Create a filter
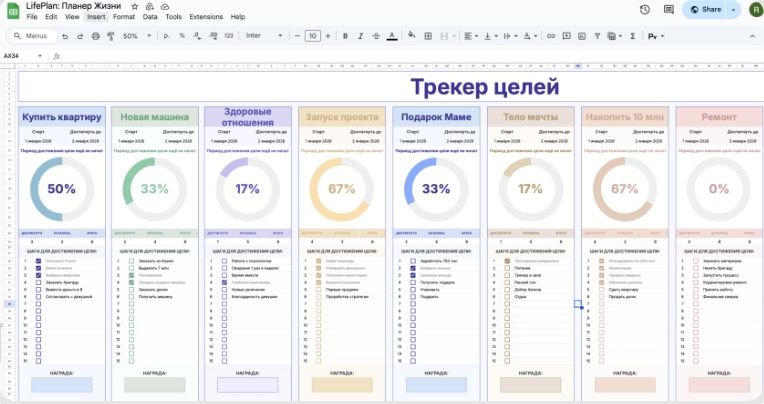 point(597,36)
